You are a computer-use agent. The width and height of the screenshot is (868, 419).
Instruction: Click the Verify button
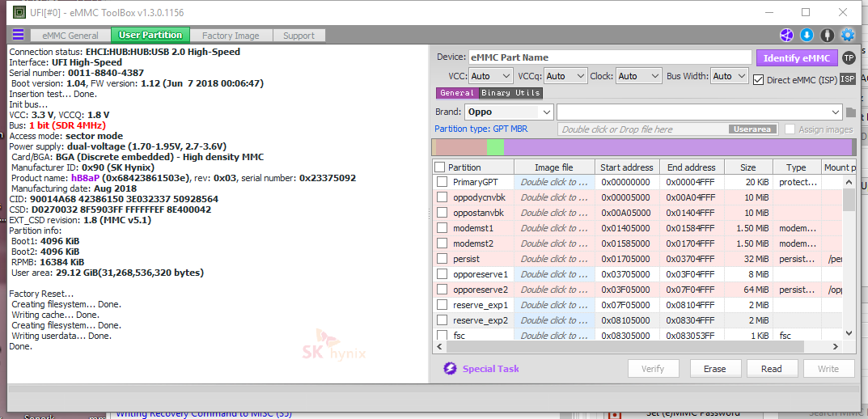pyautogui.click(x=653, y=369)
